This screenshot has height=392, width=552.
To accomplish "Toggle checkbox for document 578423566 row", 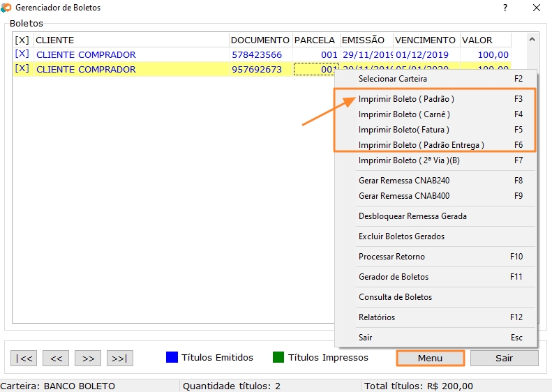I will [x=22, y=54].
